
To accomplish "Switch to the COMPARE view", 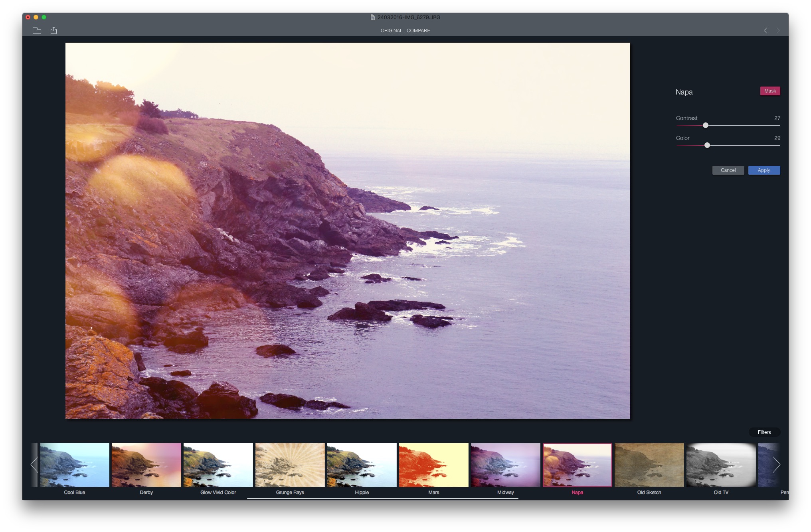I will point(418,30).
